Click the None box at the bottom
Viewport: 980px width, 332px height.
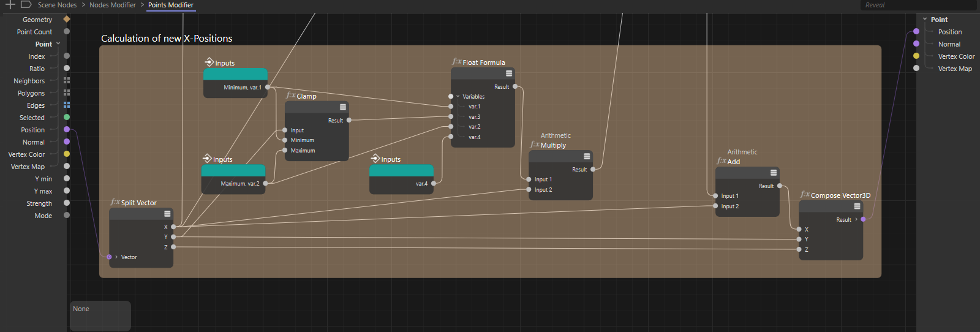pyautogui.click(x=100, y=315)
